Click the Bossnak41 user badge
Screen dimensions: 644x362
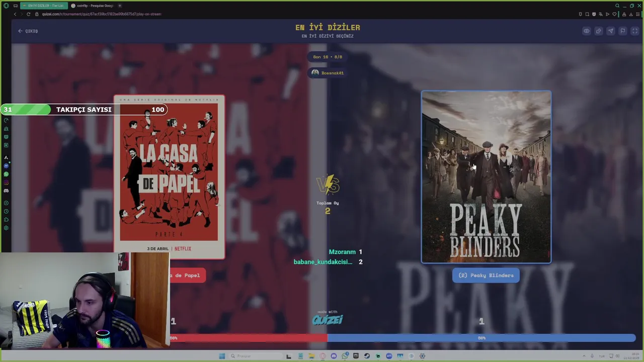tap(328, 73)
